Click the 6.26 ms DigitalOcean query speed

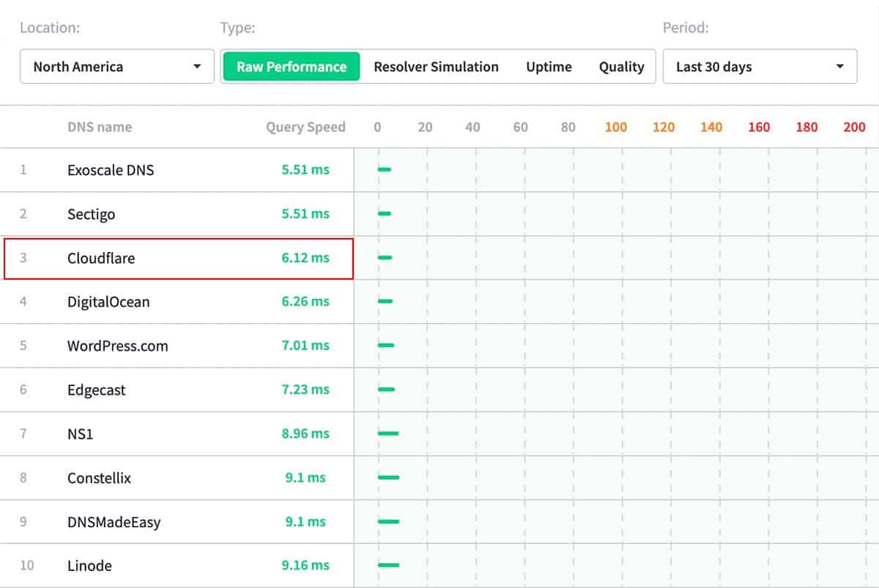coord(305,302)
